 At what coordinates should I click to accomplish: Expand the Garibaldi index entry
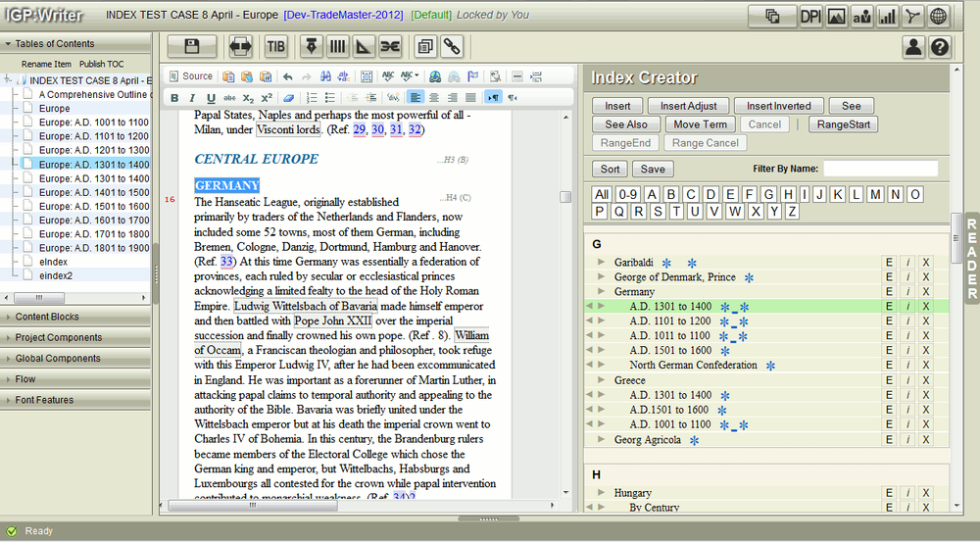point(602,262)
